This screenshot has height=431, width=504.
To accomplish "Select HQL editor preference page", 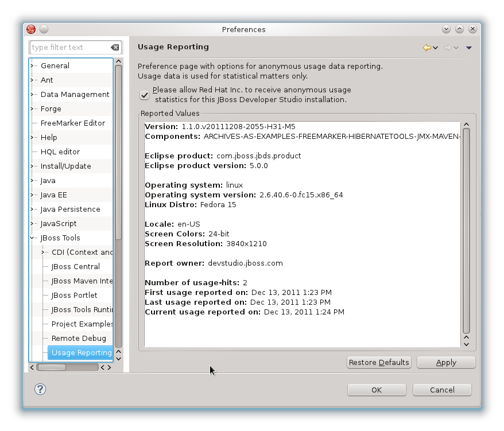I will 60,152.
